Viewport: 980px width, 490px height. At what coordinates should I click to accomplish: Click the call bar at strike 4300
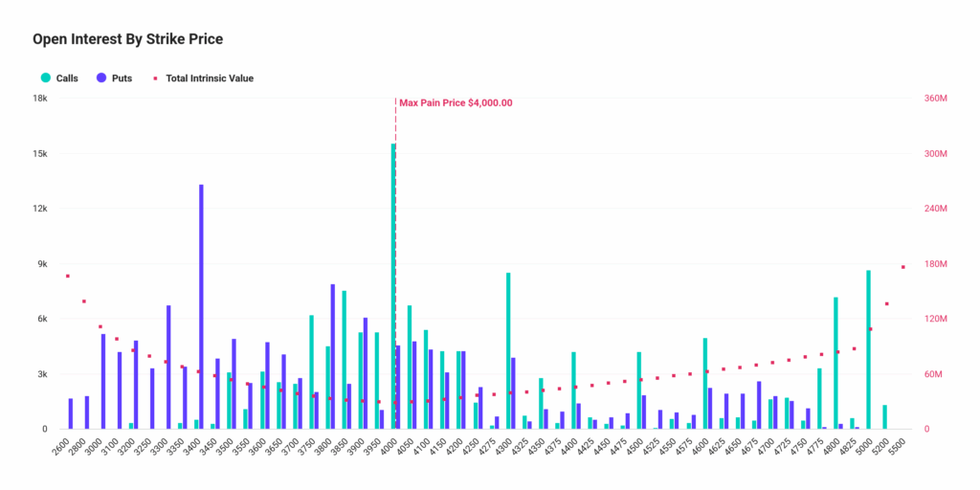(x=508, y=351)
